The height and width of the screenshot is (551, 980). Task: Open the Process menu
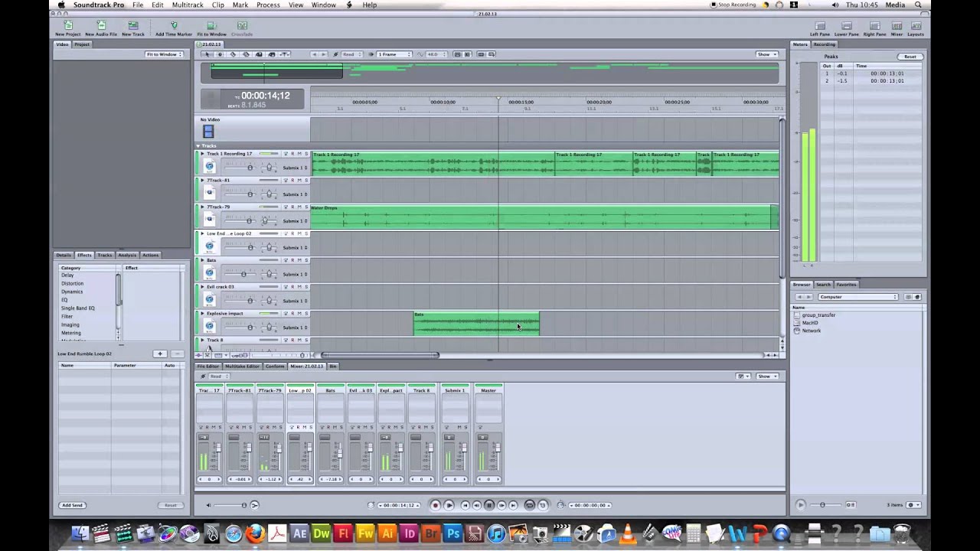click(268, 5)
